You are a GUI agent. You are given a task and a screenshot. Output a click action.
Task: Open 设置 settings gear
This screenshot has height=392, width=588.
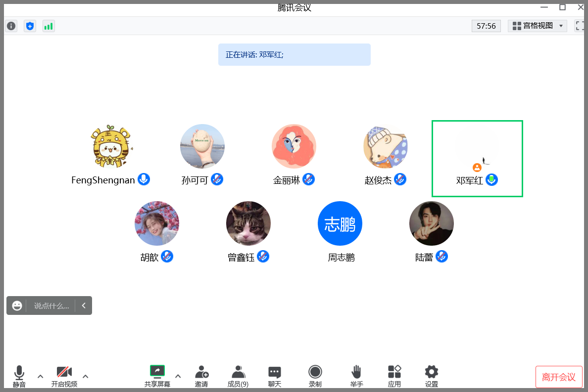click(x=432, y=376)
